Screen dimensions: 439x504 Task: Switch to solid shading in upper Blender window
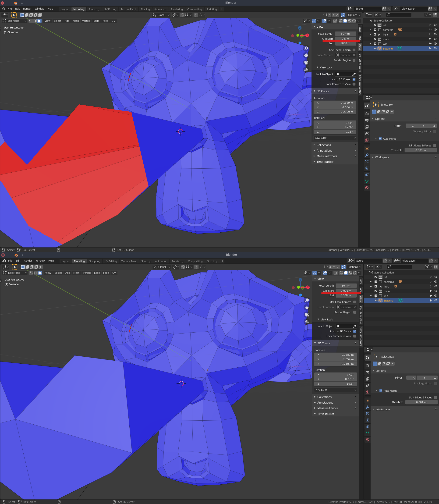(x=345, y=21)
